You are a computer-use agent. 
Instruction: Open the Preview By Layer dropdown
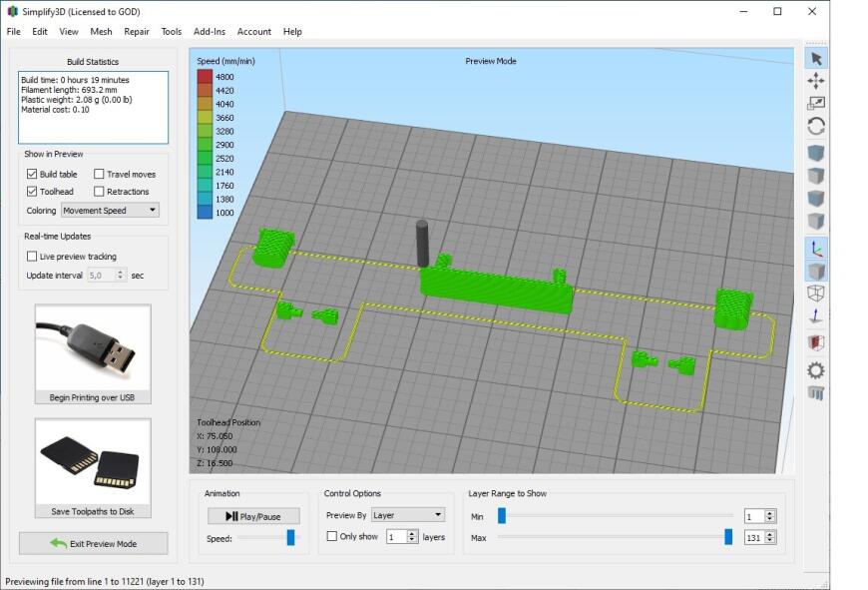408,515
